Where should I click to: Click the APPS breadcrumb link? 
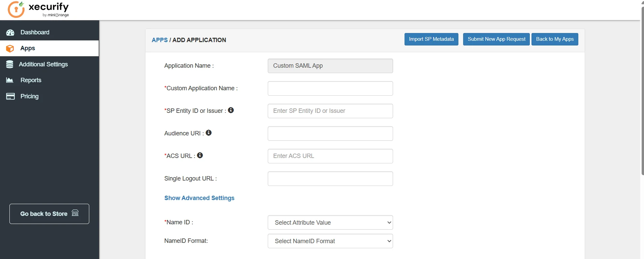(160, 40)
